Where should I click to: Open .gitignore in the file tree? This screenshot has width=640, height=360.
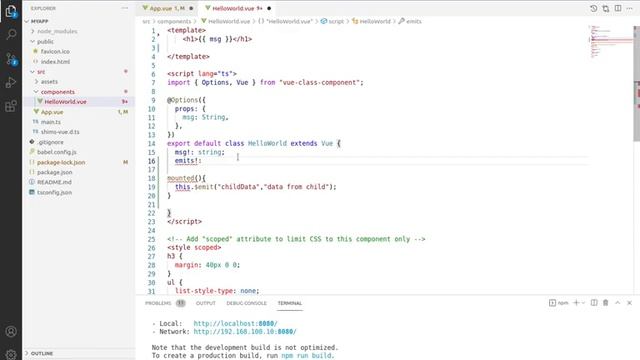pyautogui.click(x=51, y=142)
